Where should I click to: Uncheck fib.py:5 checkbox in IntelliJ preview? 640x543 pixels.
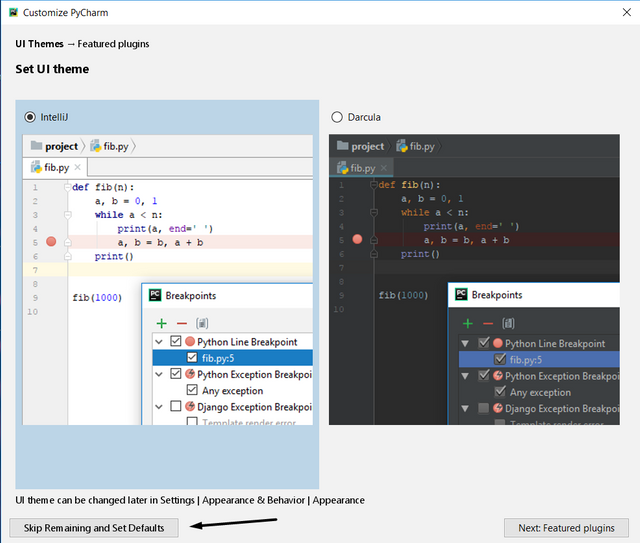coord(192,358)
